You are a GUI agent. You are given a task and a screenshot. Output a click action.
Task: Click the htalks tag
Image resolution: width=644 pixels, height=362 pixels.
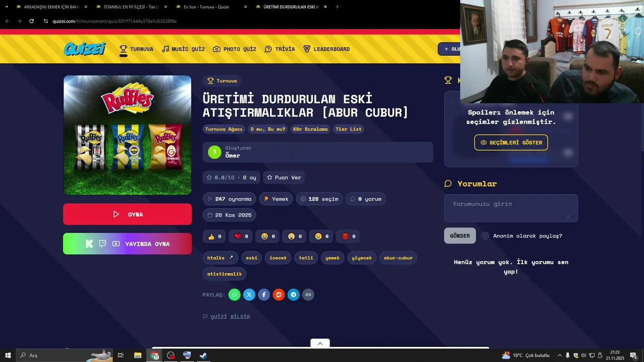(220, 258)
